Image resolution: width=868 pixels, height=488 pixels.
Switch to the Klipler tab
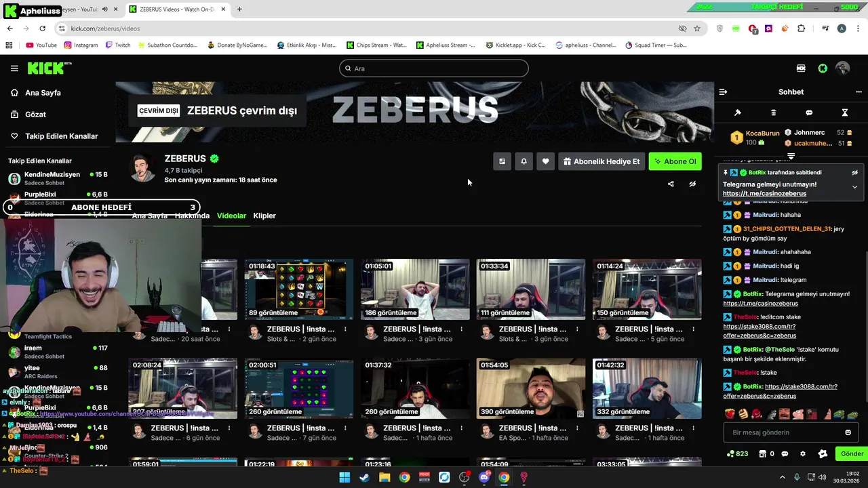coord(264,216)
